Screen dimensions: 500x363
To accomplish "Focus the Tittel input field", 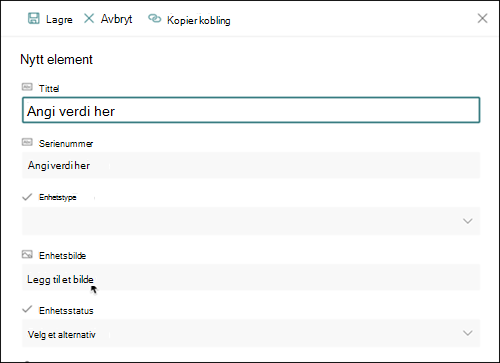I will click(251, 110).
